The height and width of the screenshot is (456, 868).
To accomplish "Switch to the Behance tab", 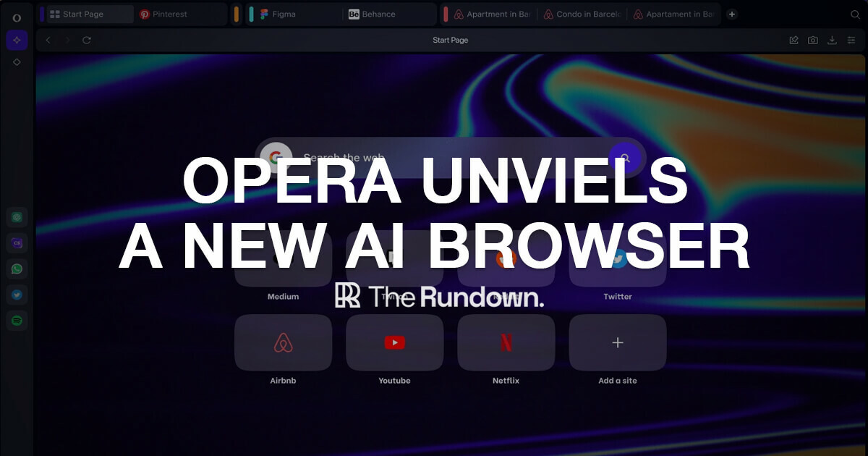I will 373,14.
